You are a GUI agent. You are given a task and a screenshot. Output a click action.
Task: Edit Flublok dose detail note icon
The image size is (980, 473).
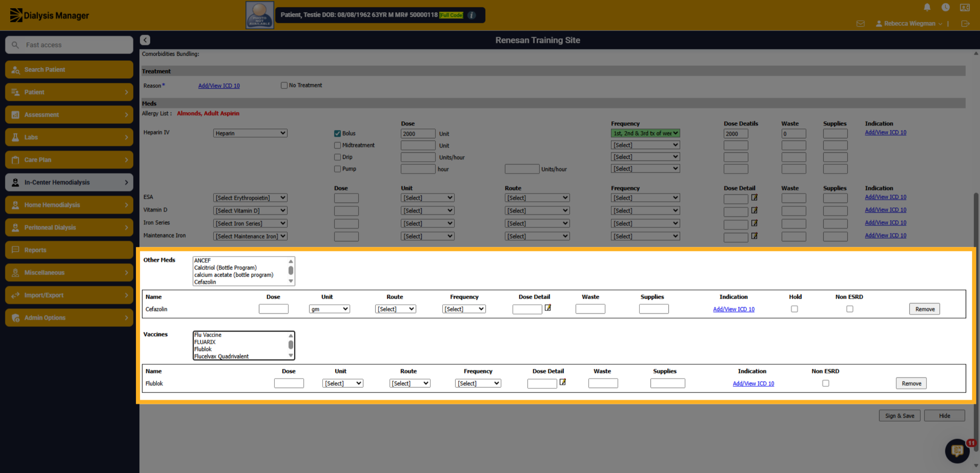pyautogui.click(x=563, y=382)
